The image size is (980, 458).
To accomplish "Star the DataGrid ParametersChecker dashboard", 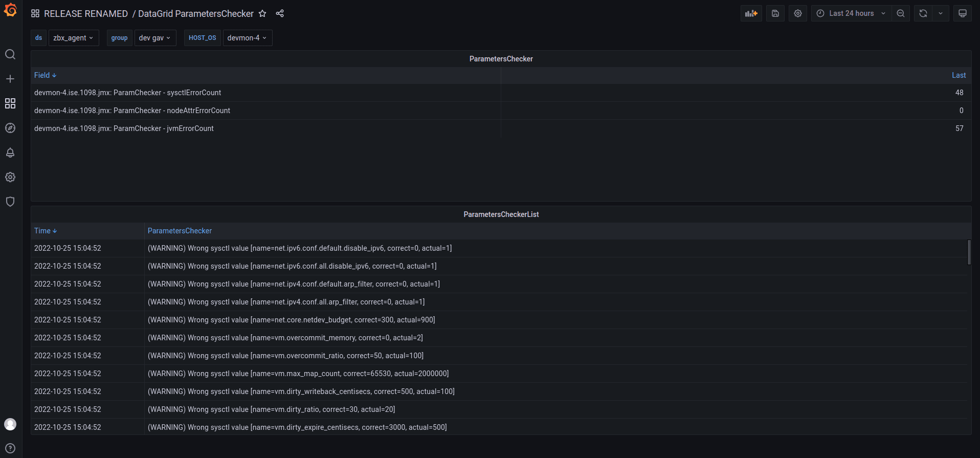I will 262,14.
